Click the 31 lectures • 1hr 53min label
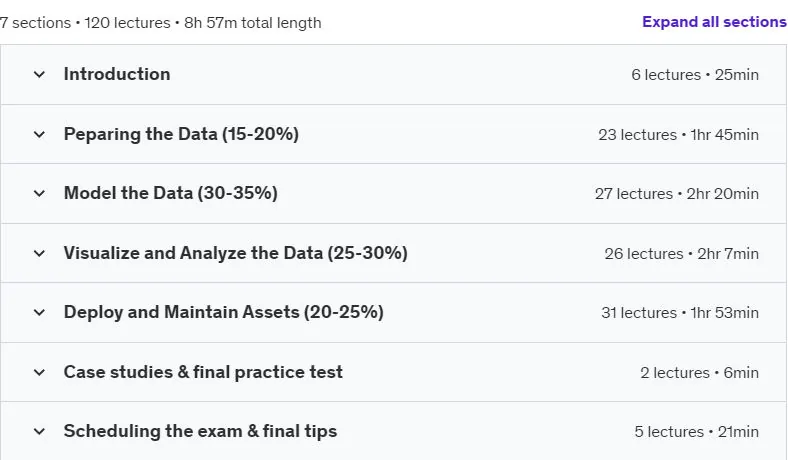 (x=680, y=313)
